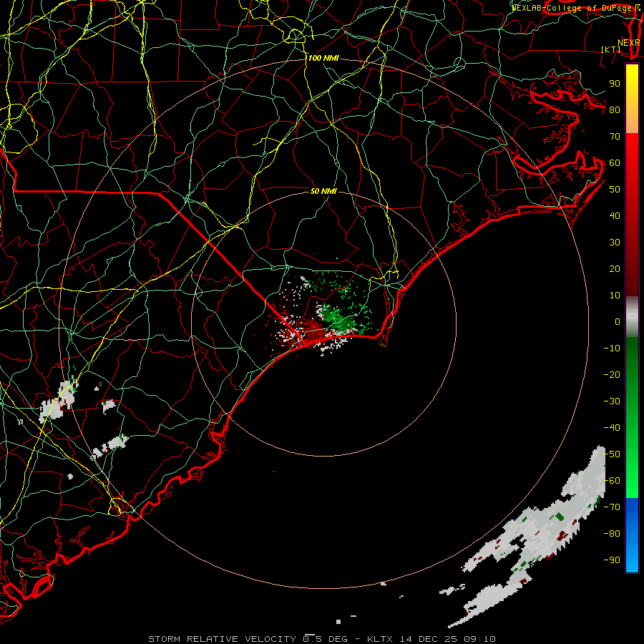Screen dimensions: 644x644
Task: Select the -60 value on velocity scale
Action: [x=612, y=481]
